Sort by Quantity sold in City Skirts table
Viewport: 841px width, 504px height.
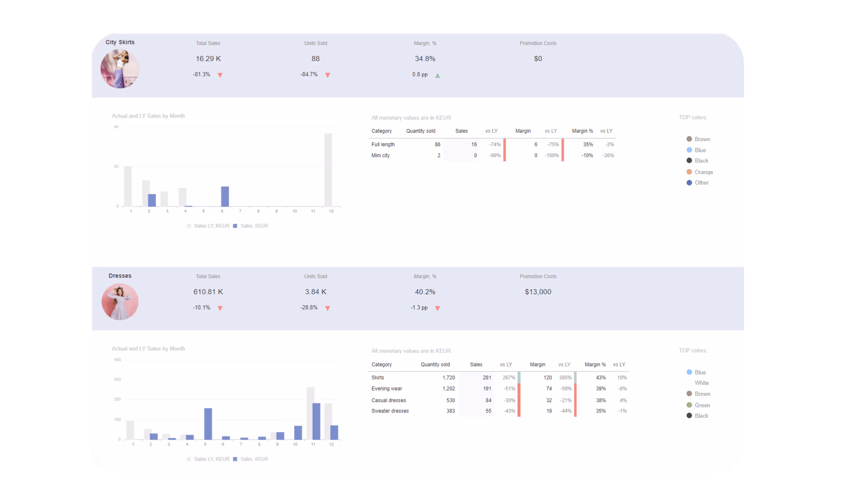click(420, 131)
